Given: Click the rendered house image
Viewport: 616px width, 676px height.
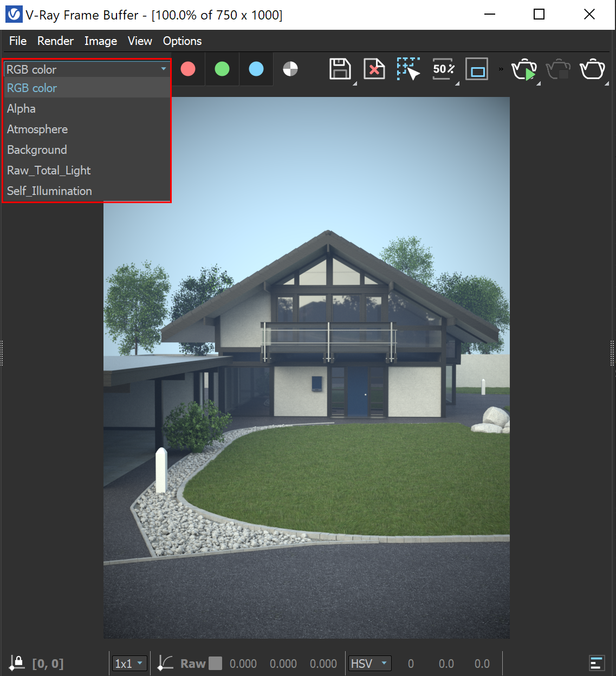Looking at the screenshot, I should pos(307,368).
